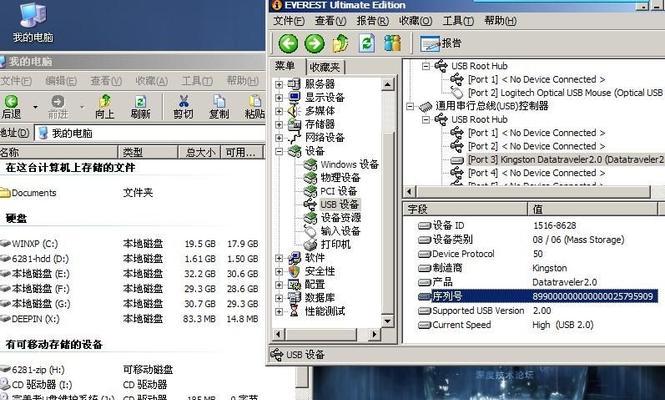Viewport: 665px width, 400px height.
Task: Click the Up level arrow icon in EVEREST
Action: pos(341,43)
